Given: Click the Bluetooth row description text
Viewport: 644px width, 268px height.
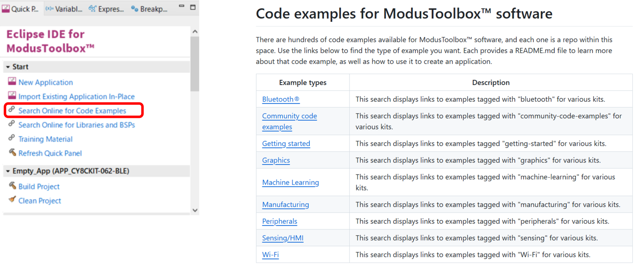Looking at the screenshot, I should coord(480,99).
